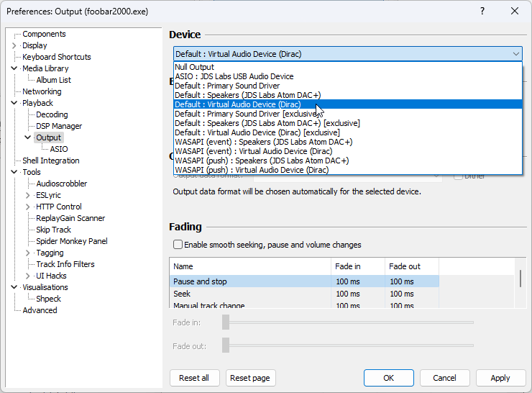Viewport: 532px width, 393px height.
Task: Open Track Info Filters preferences page
Action: (65, 264)
